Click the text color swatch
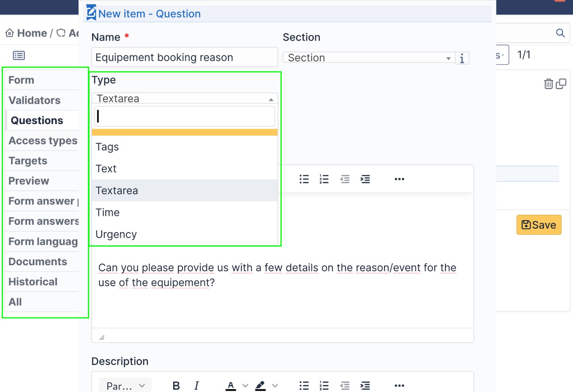 (x=230, y=385)
